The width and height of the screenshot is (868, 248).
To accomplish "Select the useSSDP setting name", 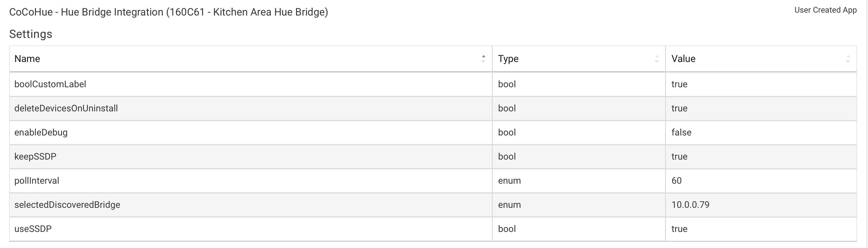I will click(33, 229).
